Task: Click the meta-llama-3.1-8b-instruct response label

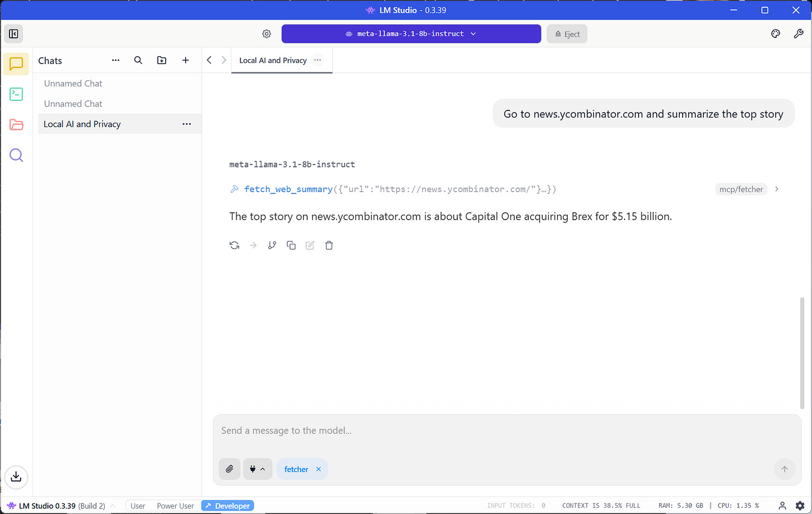Action: pos(292,164)
